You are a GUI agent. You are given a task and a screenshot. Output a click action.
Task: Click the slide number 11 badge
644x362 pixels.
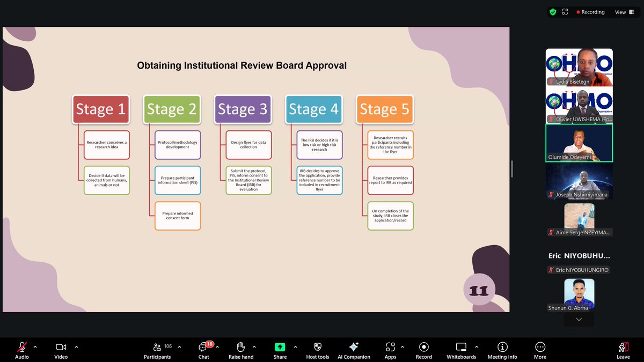(479, 291)
